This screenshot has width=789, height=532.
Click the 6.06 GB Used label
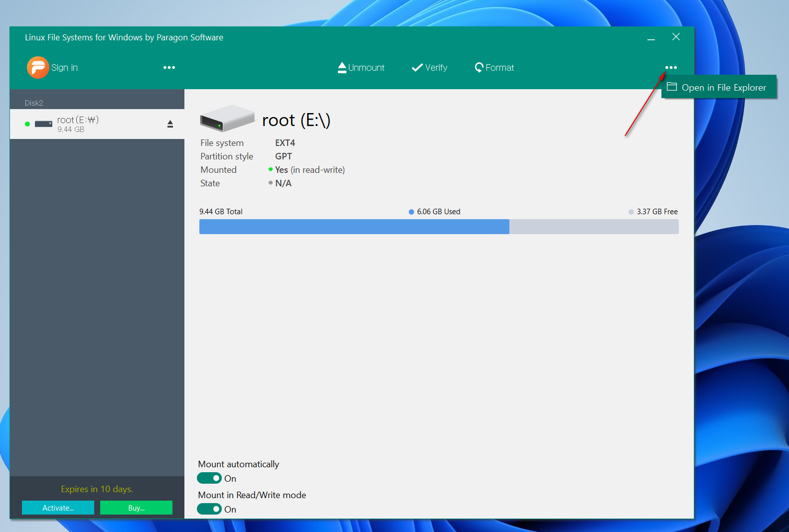point(439,212)
